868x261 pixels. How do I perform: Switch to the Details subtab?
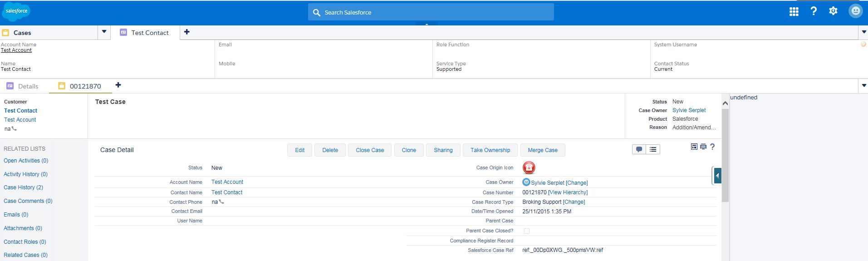23,86
